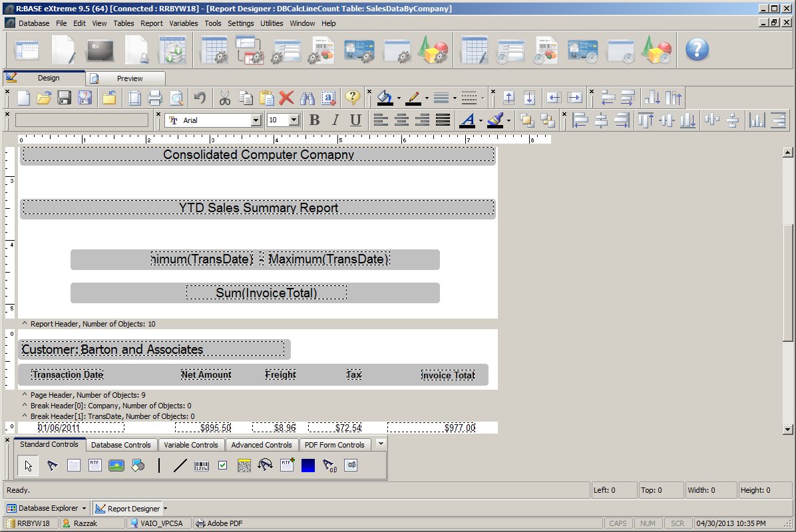Click the Undo arrow icon
The image size is (796, 532).
(200, 98)
